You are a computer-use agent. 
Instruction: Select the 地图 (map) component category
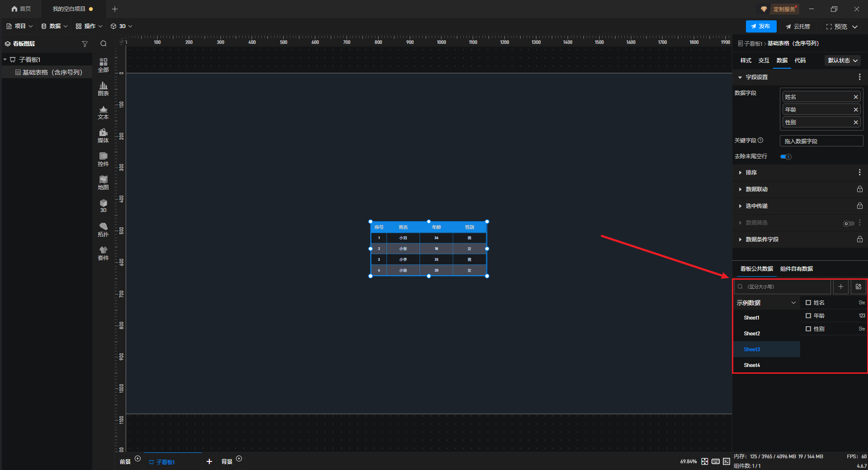(x=103, y=183)
